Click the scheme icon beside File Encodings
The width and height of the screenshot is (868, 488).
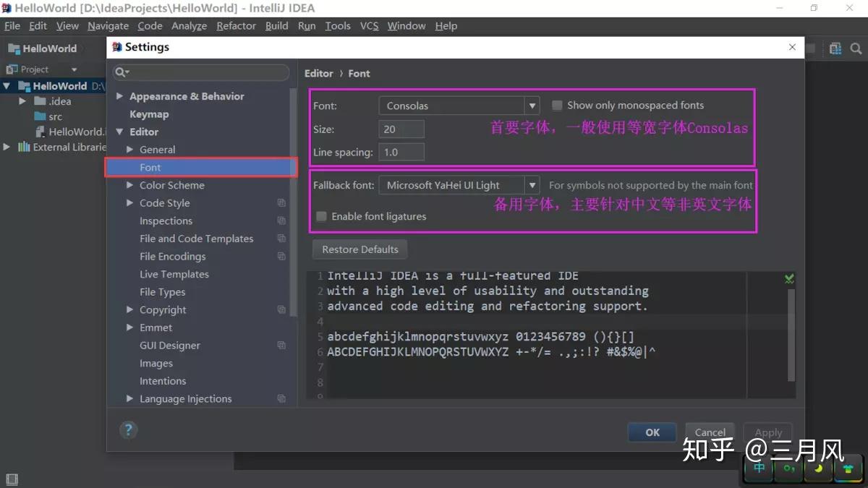pyautogui.click(x=281, y=256)
